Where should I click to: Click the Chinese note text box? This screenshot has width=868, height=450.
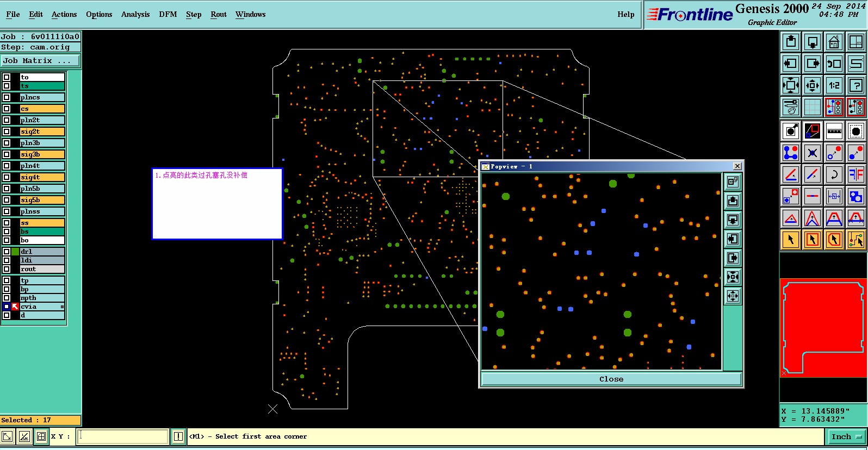(218, 204)
